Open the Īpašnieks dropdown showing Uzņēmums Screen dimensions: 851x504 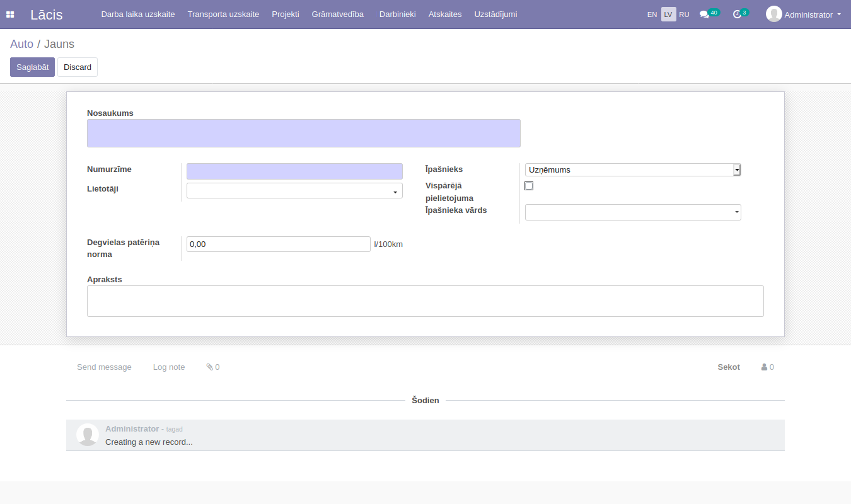[x=632, y=169]
